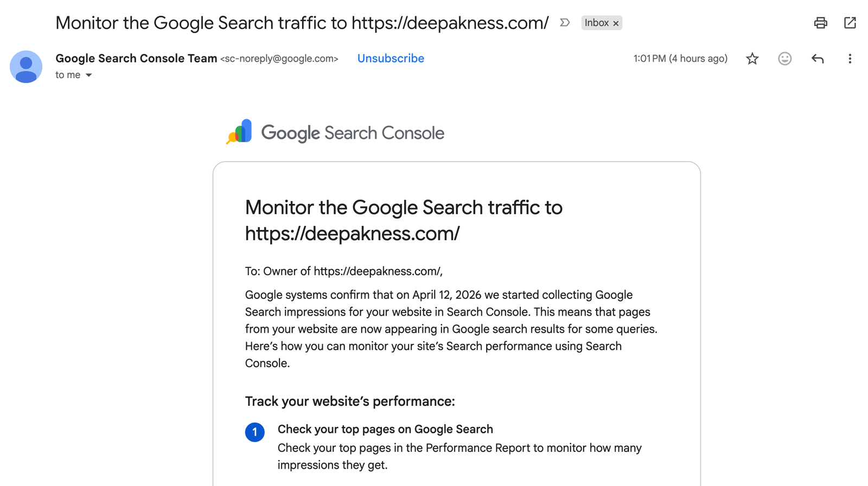Click the Unsubscribe link
This screenshot has height=486, width=868.
tap(391, 59)
